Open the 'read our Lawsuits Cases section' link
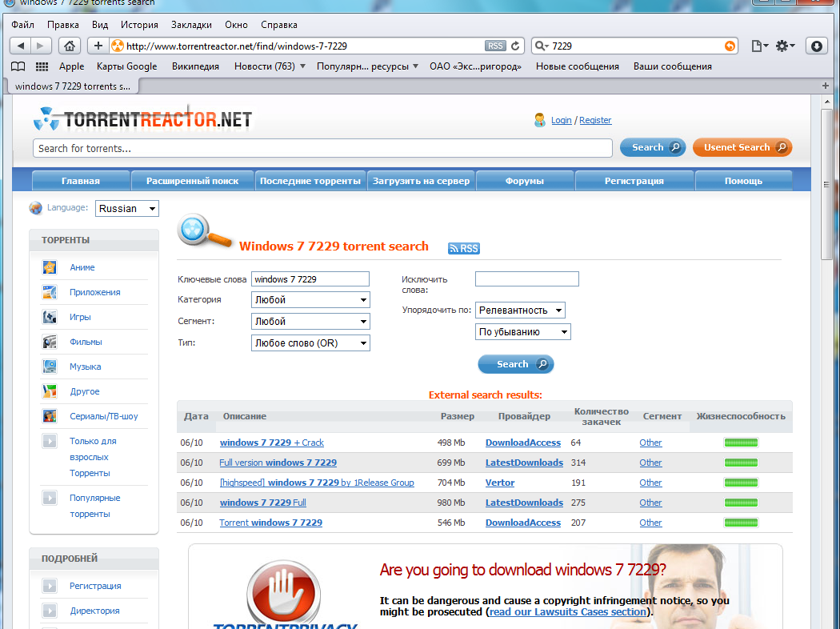This screenshot has width=840, height=629. pos(567,612)
